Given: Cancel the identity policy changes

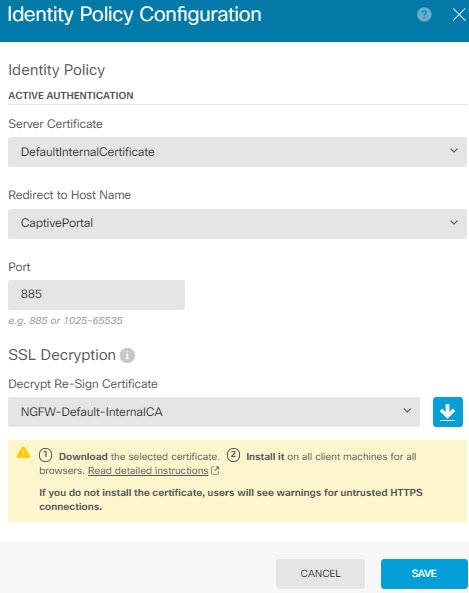Looking at the screenshot, I should 320,573.
